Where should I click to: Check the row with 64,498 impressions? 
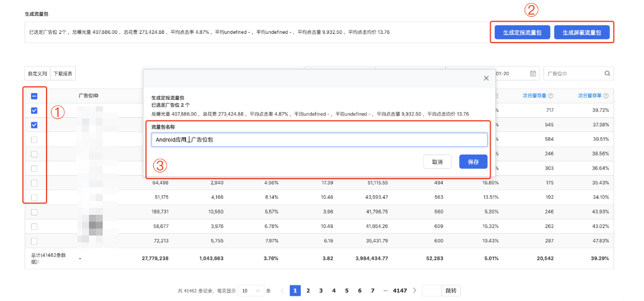34,183
